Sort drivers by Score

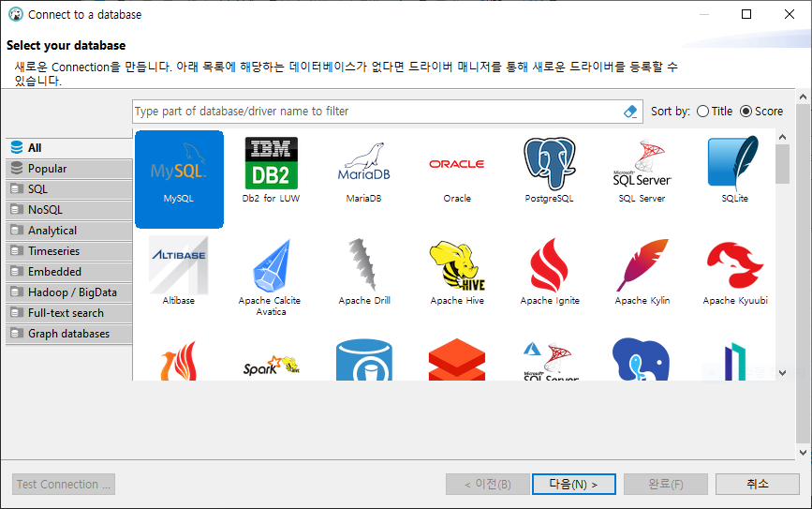pos(761,112)
